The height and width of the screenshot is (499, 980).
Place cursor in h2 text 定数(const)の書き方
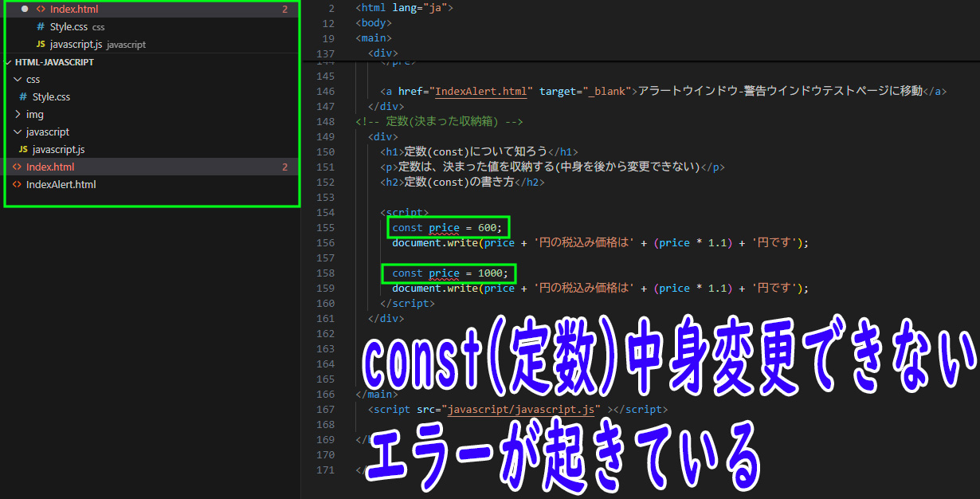coord(460,183)
